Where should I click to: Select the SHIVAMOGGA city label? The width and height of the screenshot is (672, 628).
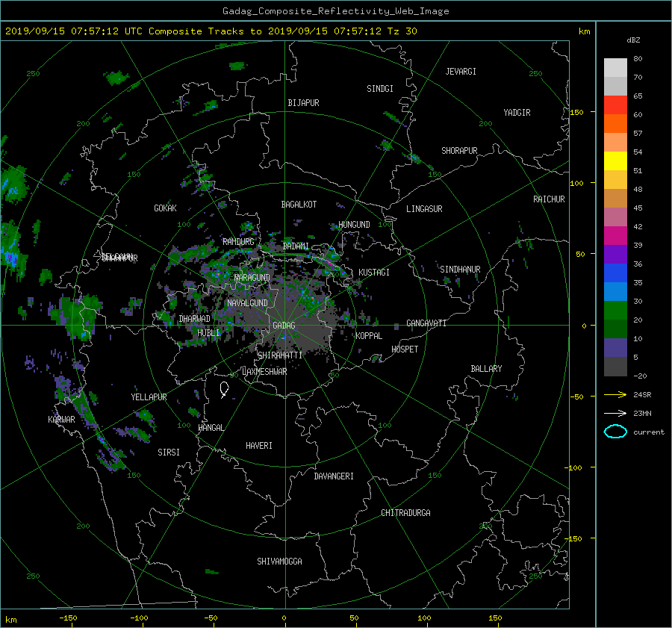tap(279, 562)
